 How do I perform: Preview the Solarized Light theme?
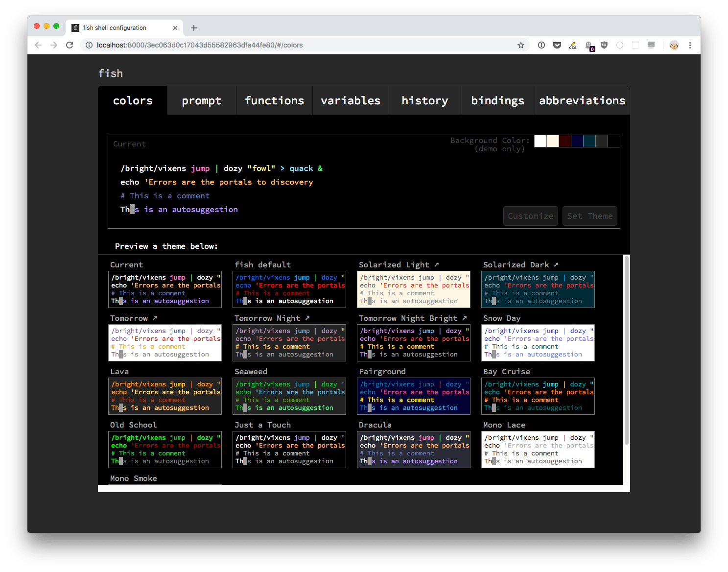coord(414,289)
